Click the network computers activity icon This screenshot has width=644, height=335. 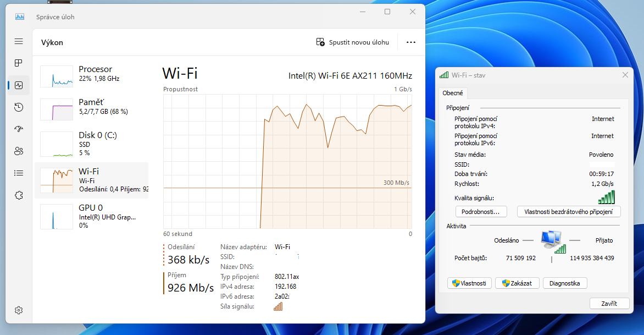pos(552,241)
